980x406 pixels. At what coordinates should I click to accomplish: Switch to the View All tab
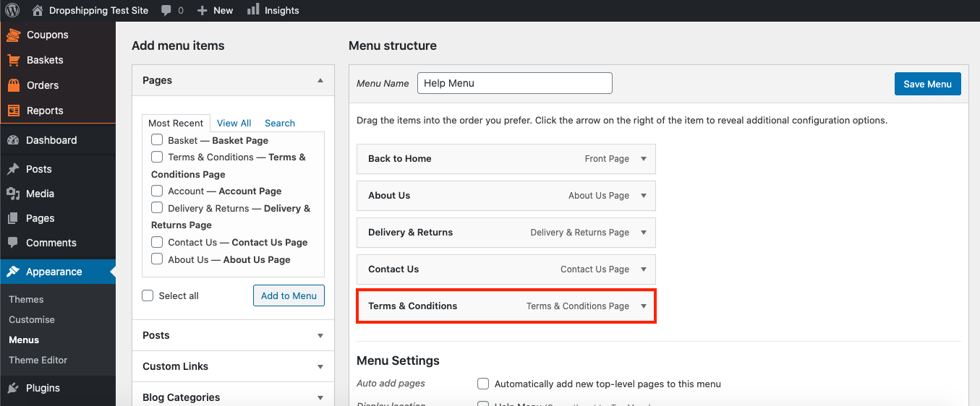pos(234,123)
